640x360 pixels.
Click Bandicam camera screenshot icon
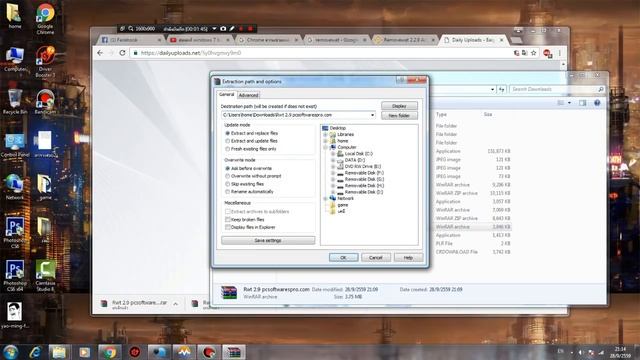[x=223, y=29]
